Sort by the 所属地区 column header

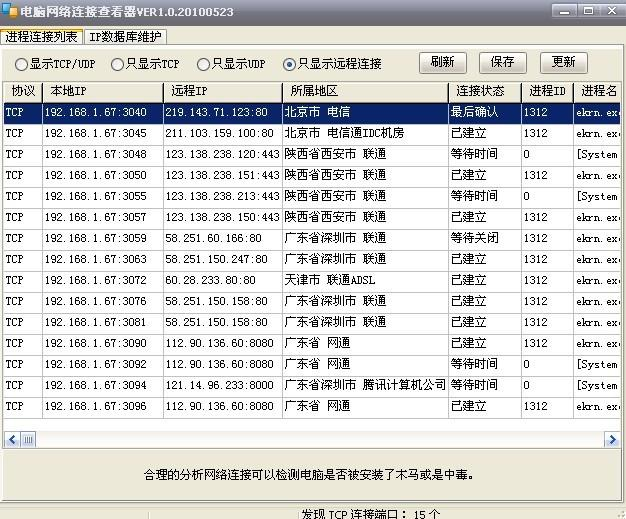point(365,91)
